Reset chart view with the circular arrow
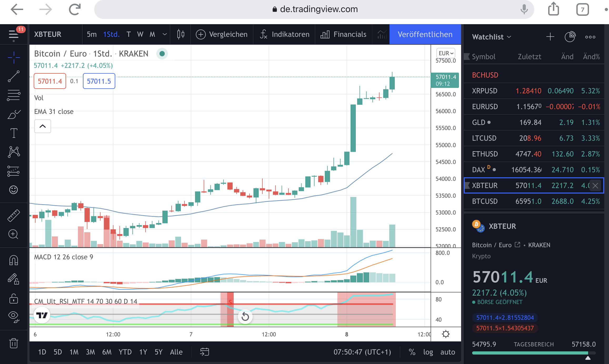The width and height of the screenshot is (609, 364). [245, 316]
